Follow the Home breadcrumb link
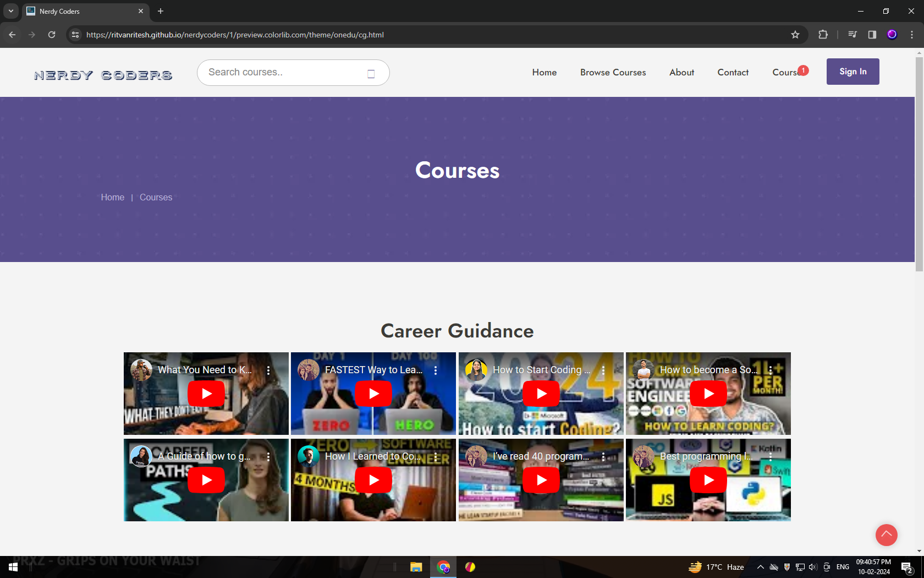This screenshot has height=578, width=924. pos(113,197)
